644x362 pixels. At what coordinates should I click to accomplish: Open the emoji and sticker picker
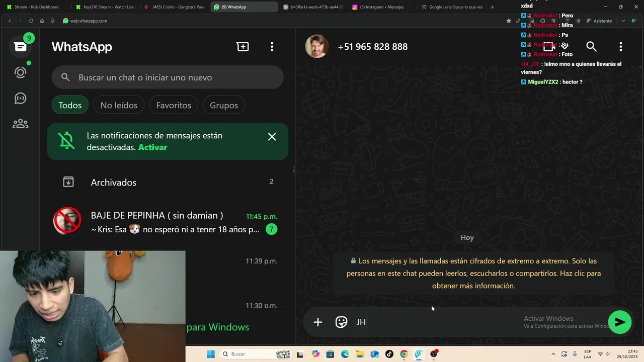coord(341,322)
